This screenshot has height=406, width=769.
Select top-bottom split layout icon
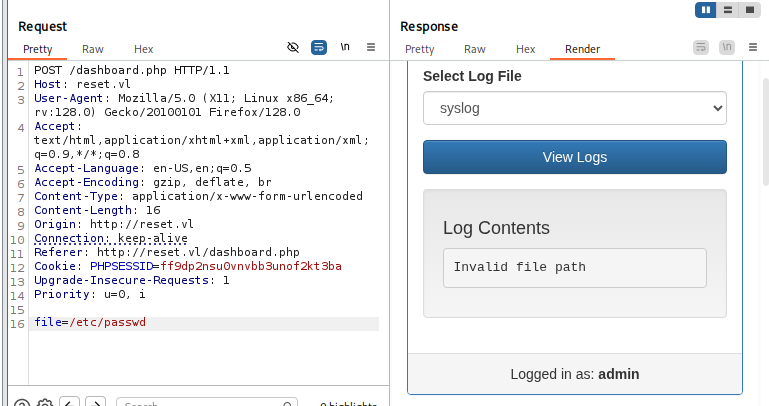728,10
